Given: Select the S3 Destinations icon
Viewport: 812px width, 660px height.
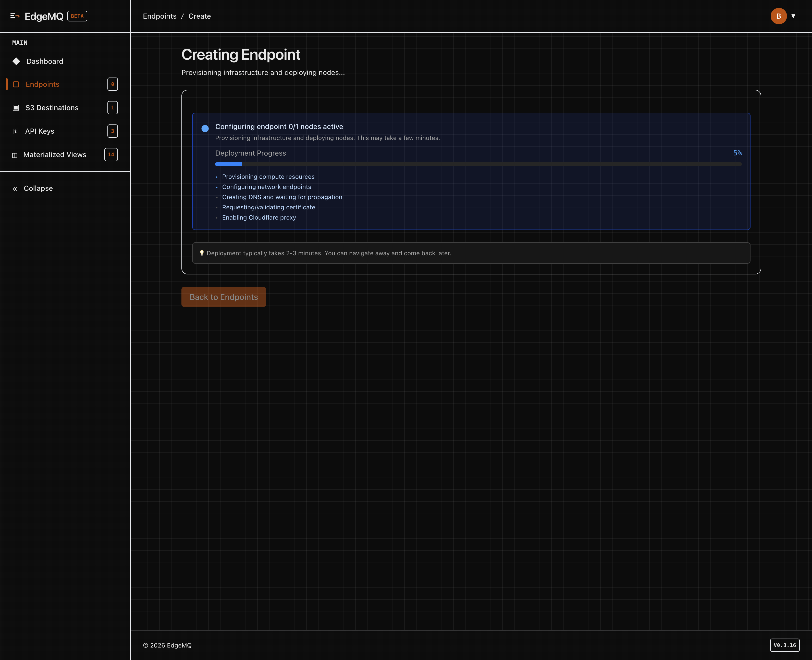Looking at the screenshot, I should click(16, 108).
